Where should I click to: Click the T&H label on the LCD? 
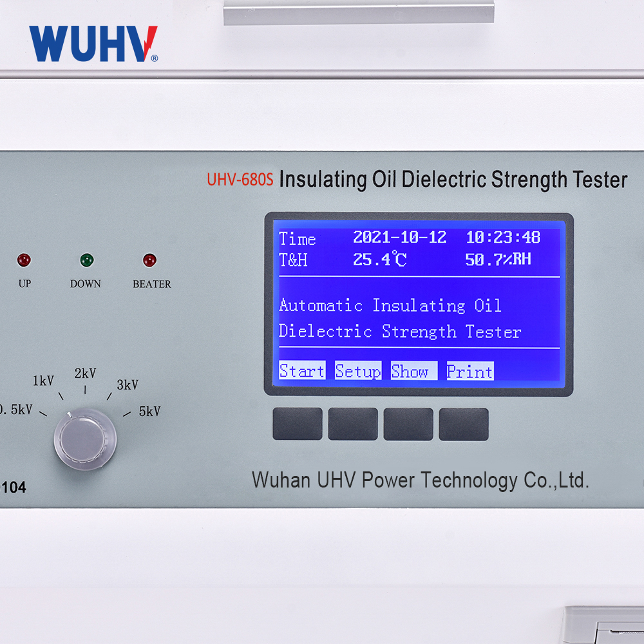pyautogui.click(x=293, y=260)
